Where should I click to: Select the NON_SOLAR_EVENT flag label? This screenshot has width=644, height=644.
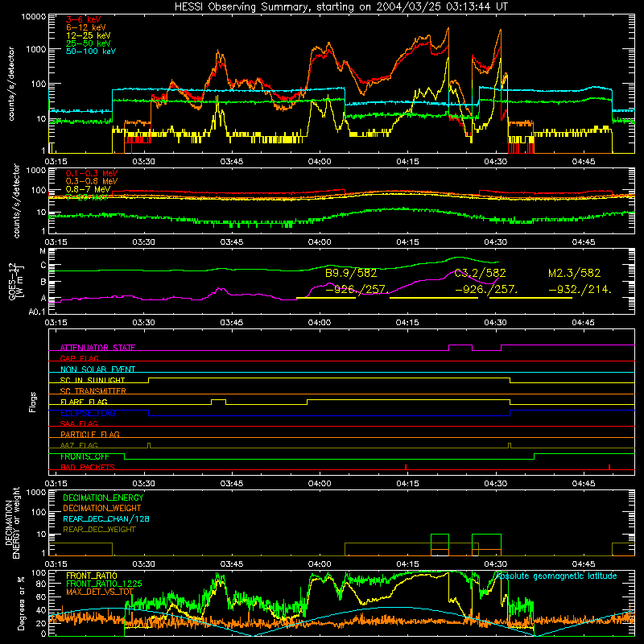coord(97,369)
